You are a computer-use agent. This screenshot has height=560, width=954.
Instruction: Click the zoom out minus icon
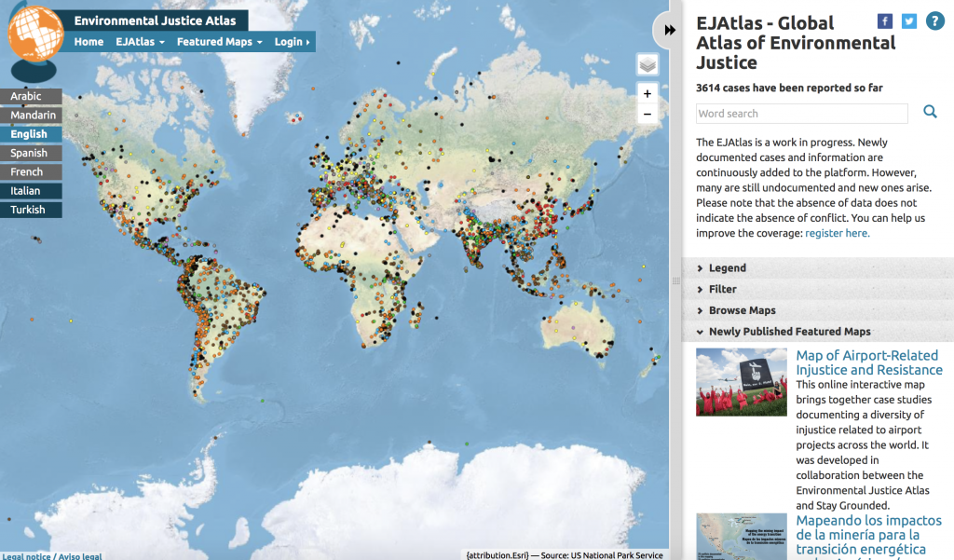tap(647, 113)
